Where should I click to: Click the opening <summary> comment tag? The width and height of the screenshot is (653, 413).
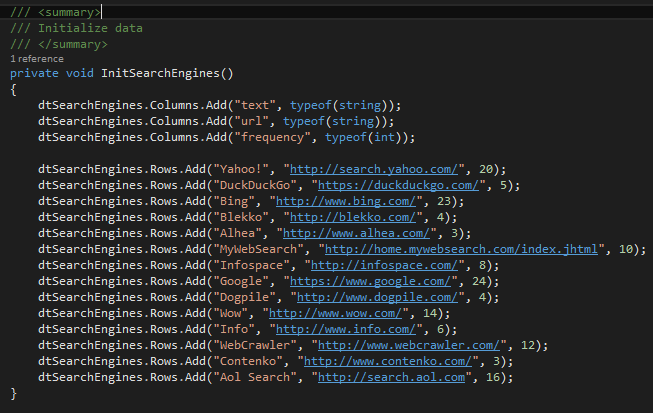point(69,12)
